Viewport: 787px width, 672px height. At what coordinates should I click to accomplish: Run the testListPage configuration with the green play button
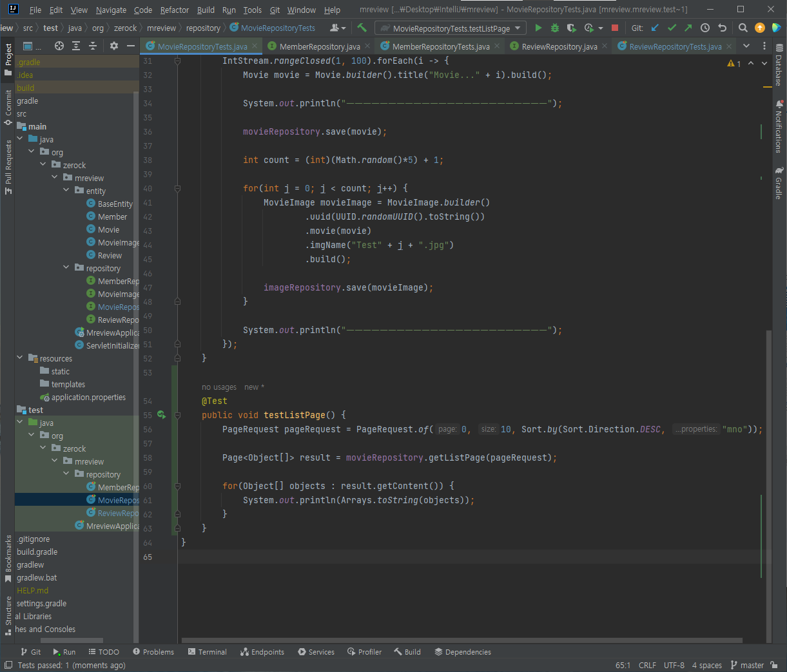pos(538,28)
